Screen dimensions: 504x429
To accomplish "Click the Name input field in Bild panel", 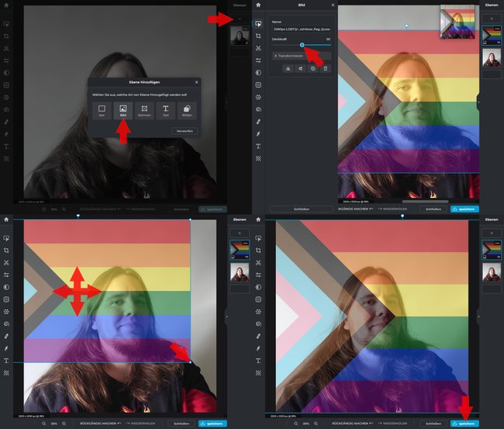I will pyautogui.click(x=302, y=29).
